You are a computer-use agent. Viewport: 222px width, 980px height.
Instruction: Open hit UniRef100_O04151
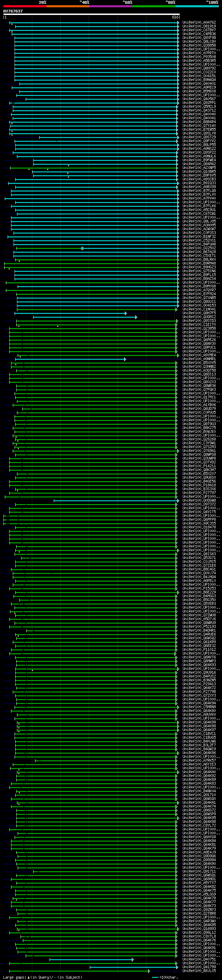tap(199, 76)
